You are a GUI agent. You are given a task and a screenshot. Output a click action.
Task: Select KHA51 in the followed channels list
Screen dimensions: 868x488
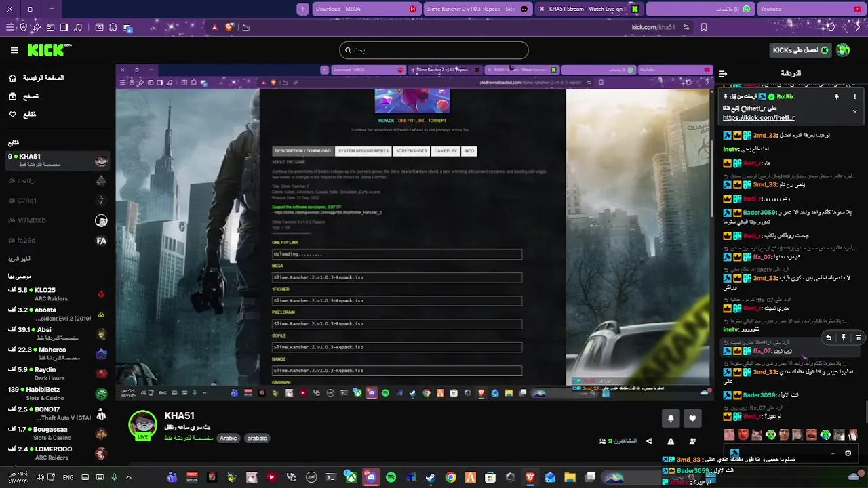58,160
